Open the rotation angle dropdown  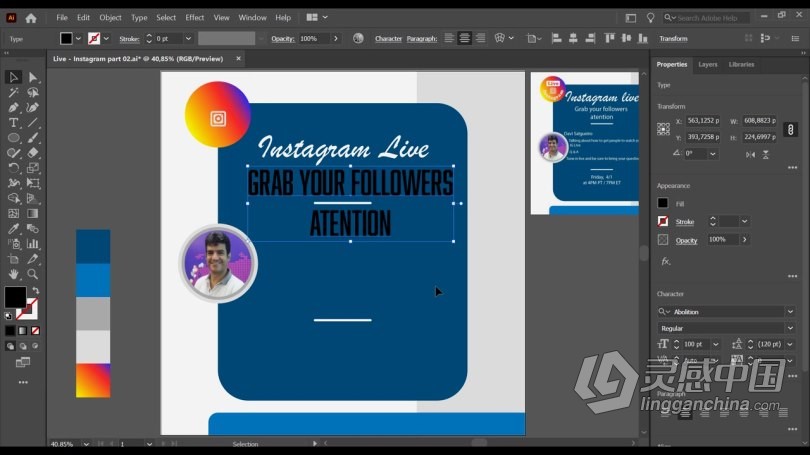713,154
